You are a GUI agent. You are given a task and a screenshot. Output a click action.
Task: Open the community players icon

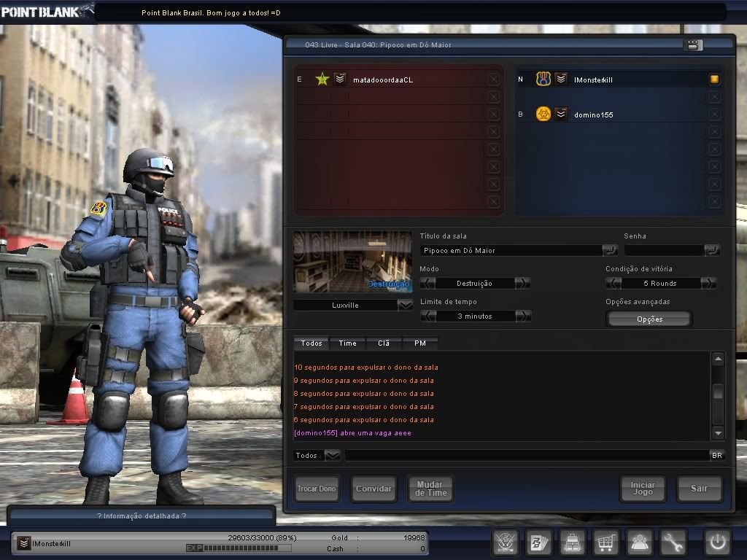(639, 542)
